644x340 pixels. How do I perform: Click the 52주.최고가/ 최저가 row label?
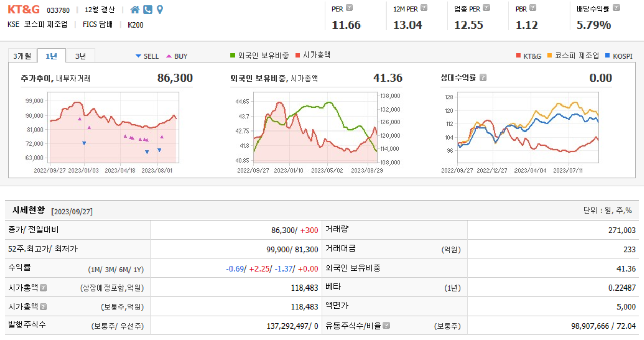(x=43, y=249)
